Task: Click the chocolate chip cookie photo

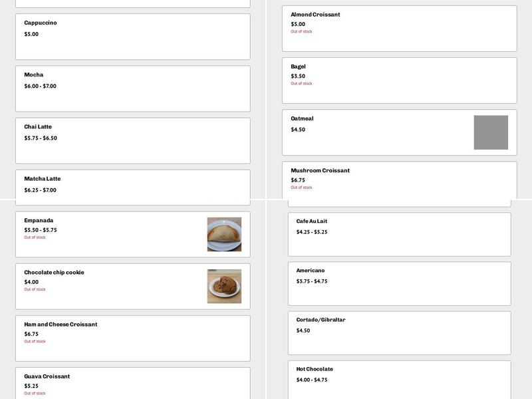Action: pos(224,286)
